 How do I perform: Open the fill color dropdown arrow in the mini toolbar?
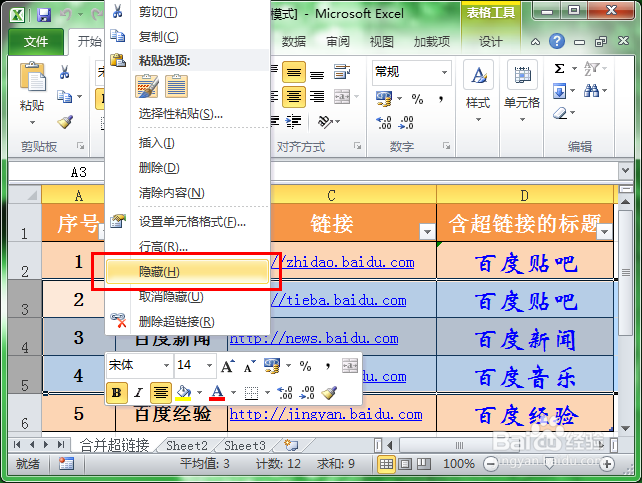[x=199, y=393]
